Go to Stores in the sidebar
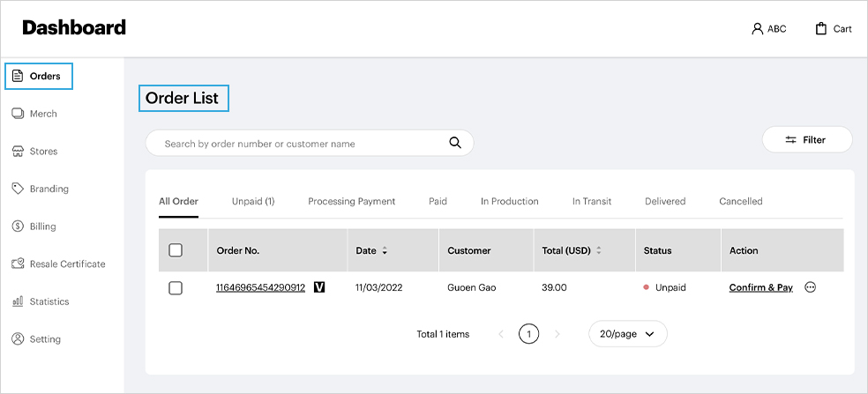The height and width of the screenshot is (394, 868). [43, 152]
